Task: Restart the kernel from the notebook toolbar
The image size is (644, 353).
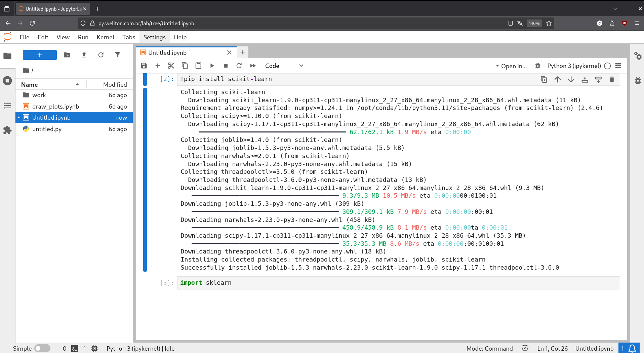Action: point(239,66)
